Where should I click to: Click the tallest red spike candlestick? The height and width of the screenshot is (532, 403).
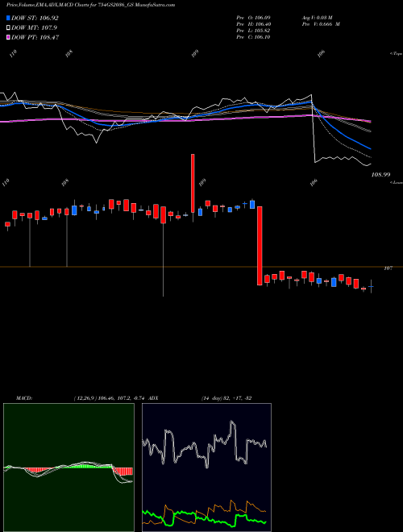[193, 183]
